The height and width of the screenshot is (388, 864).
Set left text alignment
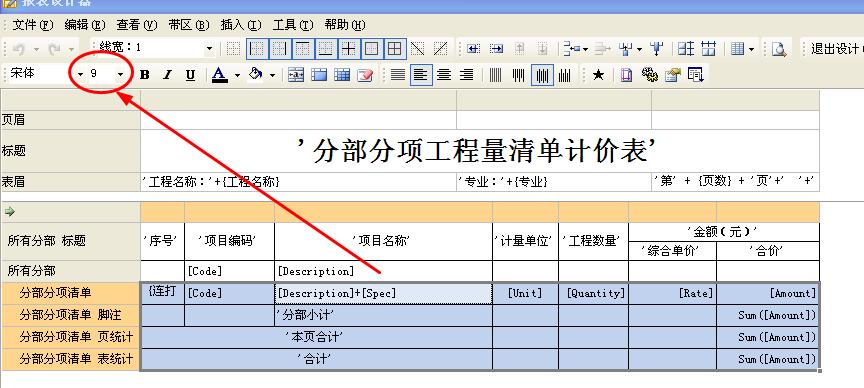[x=421, y=75]
